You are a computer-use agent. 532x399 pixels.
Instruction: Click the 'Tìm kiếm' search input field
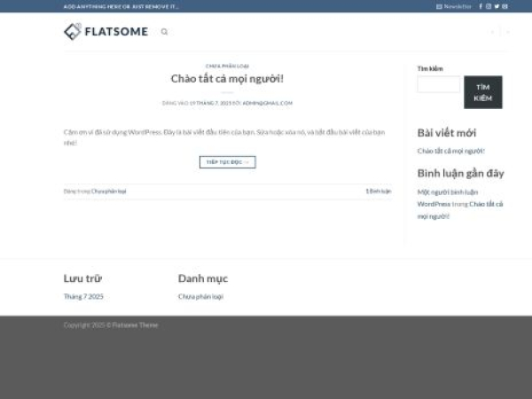pyautogui.click(x=438, y=85)
